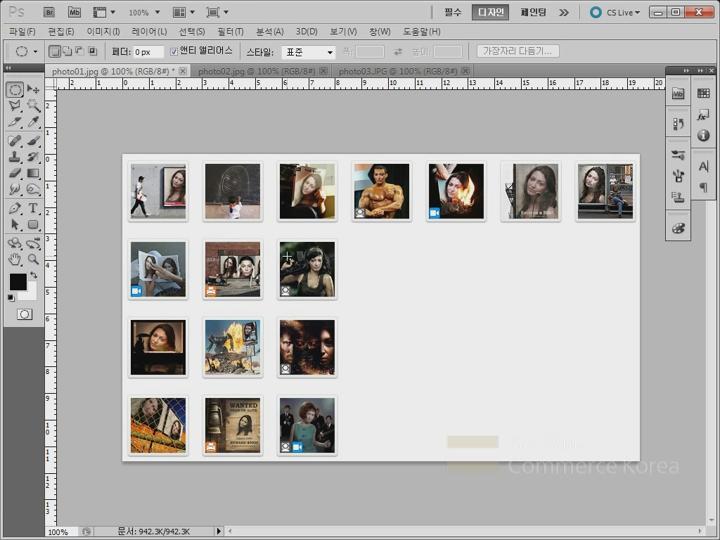
Task: Select the Dodge tool
Action: 33,189
